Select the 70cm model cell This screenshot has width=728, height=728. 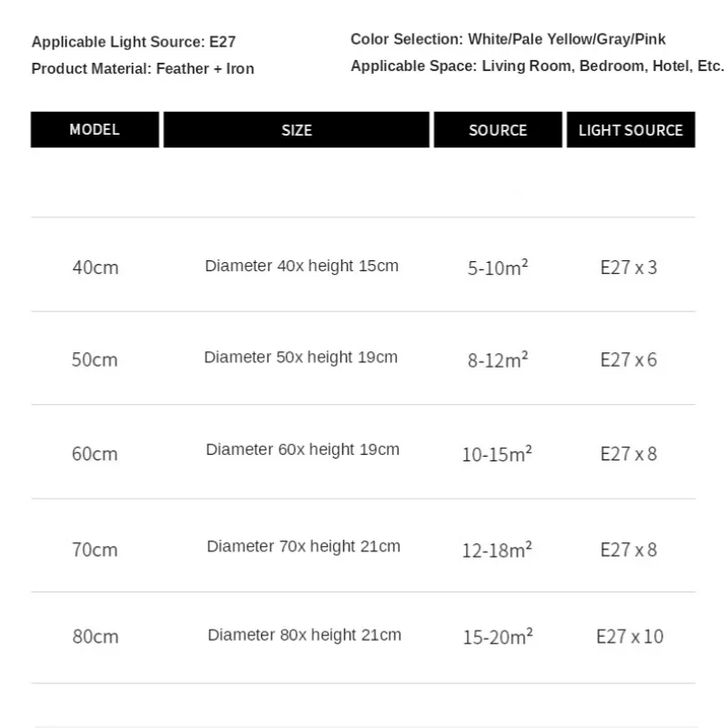coord(95,550)
